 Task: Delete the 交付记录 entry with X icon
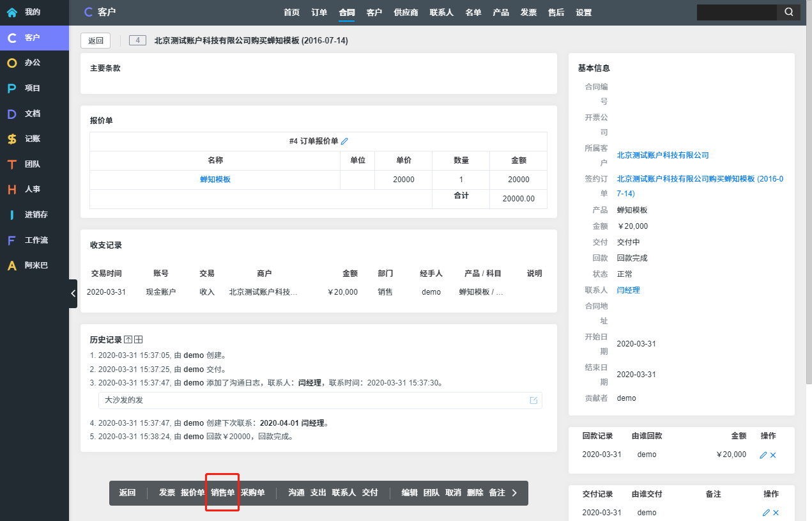click(x=776, y=513)
